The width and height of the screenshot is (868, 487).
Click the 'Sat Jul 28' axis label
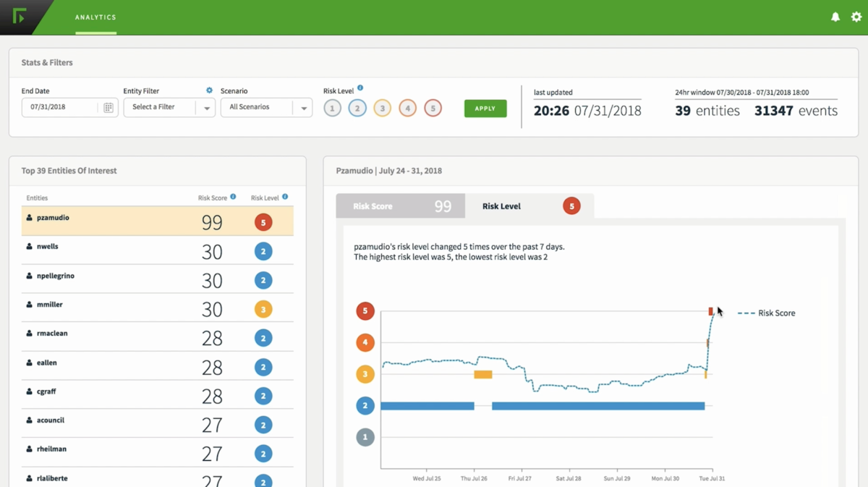coord(569,478)
